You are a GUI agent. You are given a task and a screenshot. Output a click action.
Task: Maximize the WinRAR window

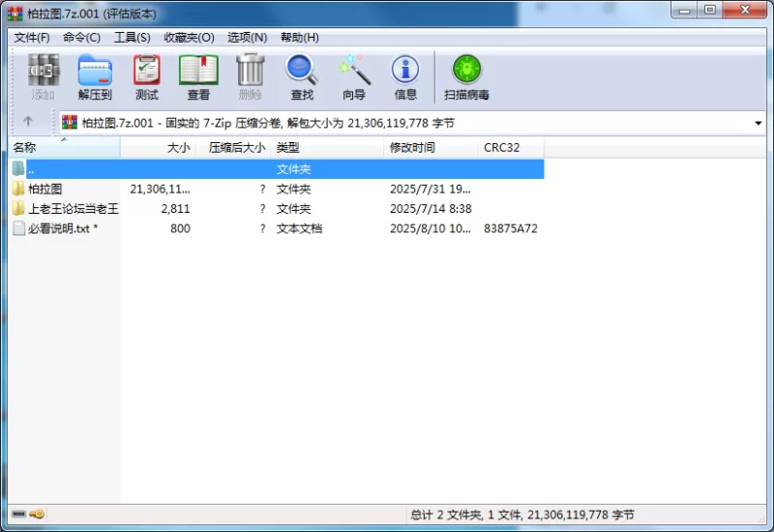click(710, 11)
